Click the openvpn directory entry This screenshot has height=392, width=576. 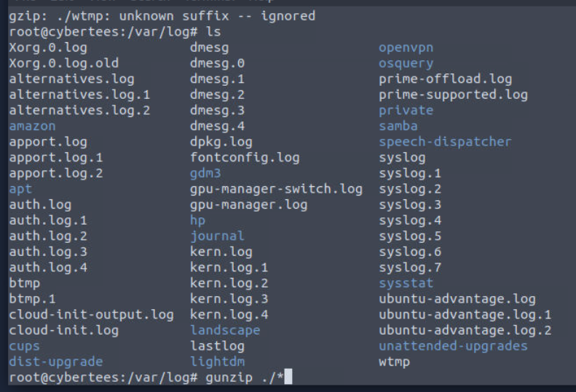406,48
